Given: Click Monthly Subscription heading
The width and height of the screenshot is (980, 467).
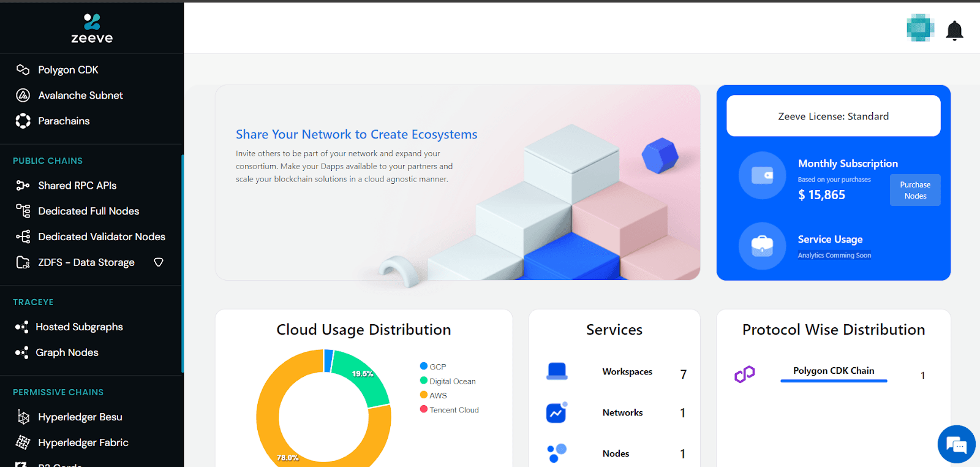Looking at the screenshot, I should (848, 164).
